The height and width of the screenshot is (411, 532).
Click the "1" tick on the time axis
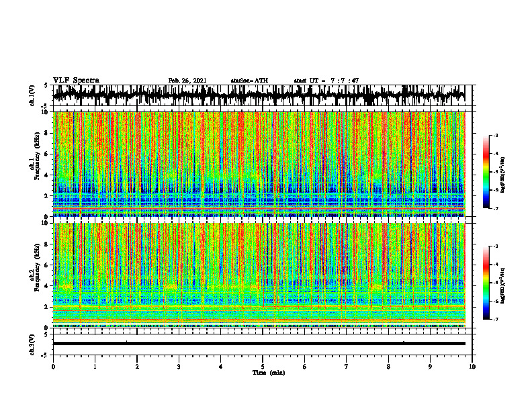point(95,367)
